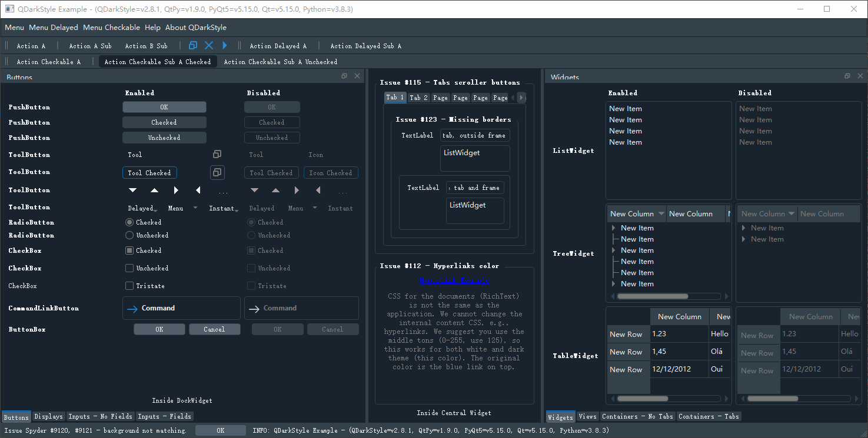Tick the enabled Unchecked checkbox
Viewport: 868px width, 438px height.
click(147, 268)
